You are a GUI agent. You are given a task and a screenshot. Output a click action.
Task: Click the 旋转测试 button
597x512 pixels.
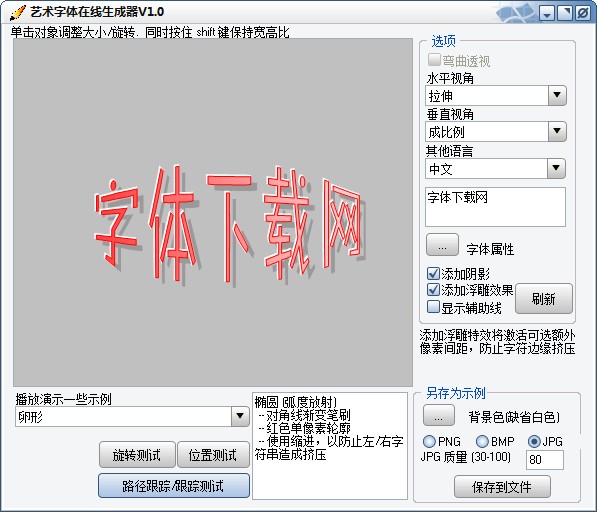coord(137,455)
